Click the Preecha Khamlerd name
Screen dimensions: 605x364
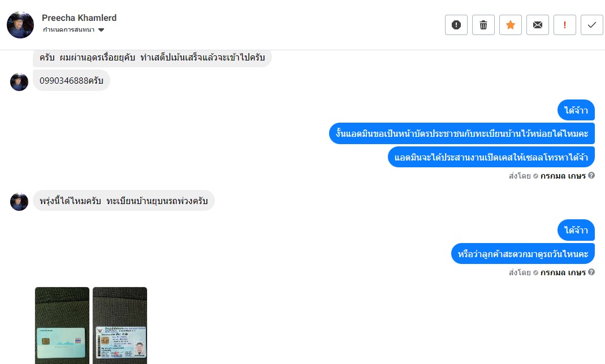point(79,18)
